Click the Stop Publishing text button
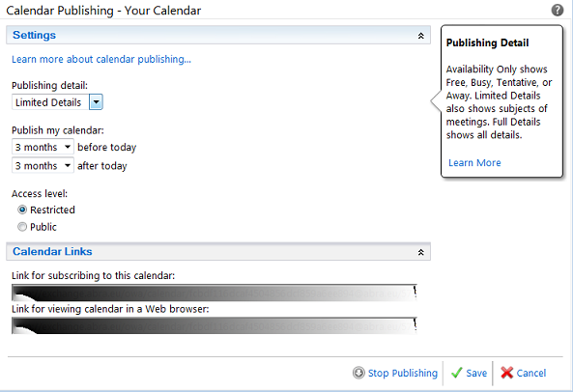573x392 pixels. point(402,373)
